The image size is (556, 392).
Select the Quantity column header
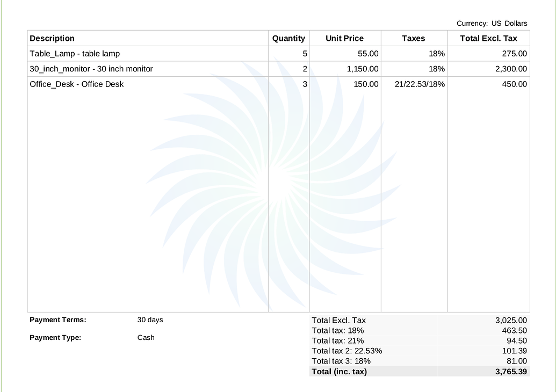click(288, 38)
